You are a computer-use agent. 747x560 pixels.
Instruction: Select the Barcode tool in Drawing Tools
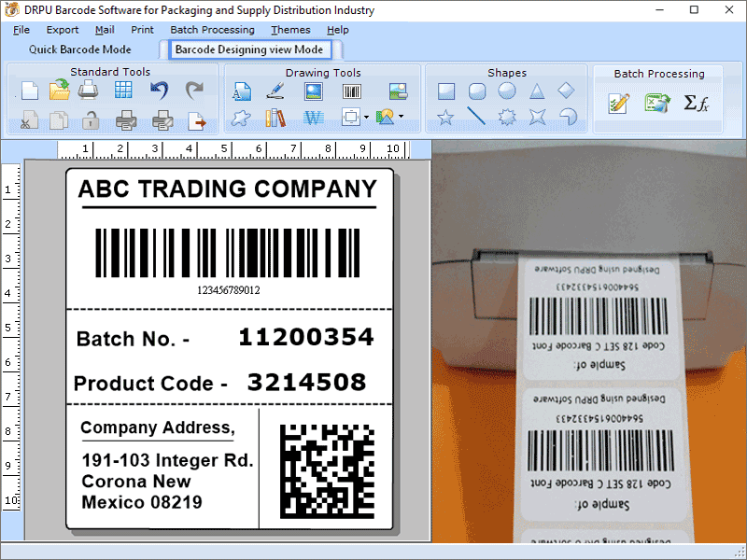click(x=351, y=91)
